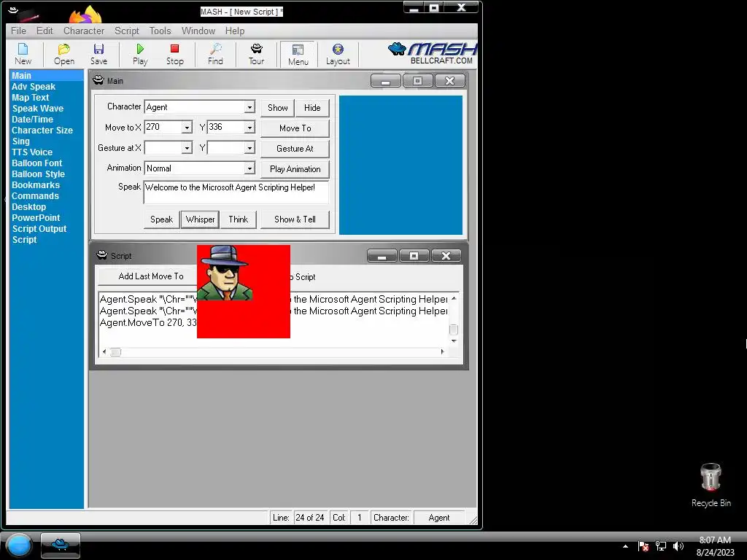Click the MASH taskbar button
This screenshot has width=747, height=560.
pos(61,545)
